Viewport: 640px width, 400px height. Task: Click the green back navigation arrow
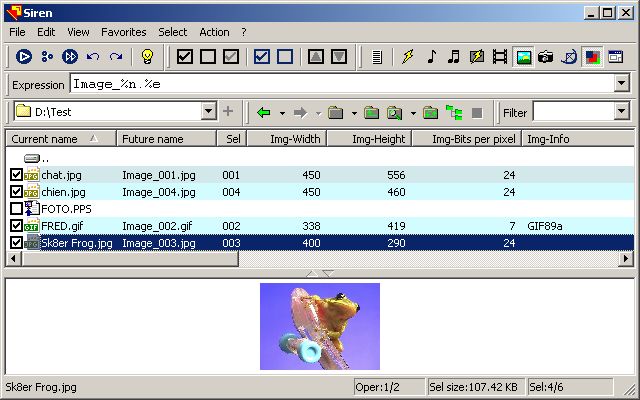coord(263,112)
